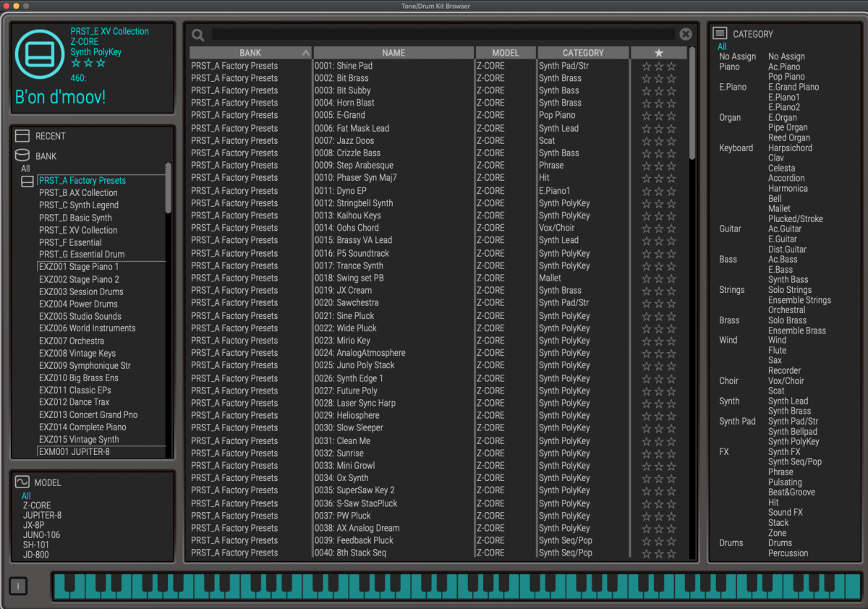Select the PRST_B AX Collection bank

[x=78, y=193]
